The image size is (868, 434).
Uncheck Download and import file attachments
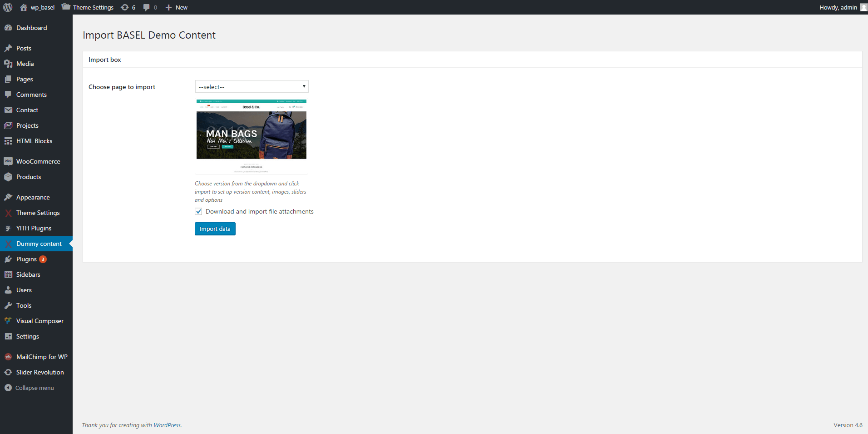(198, 211)
